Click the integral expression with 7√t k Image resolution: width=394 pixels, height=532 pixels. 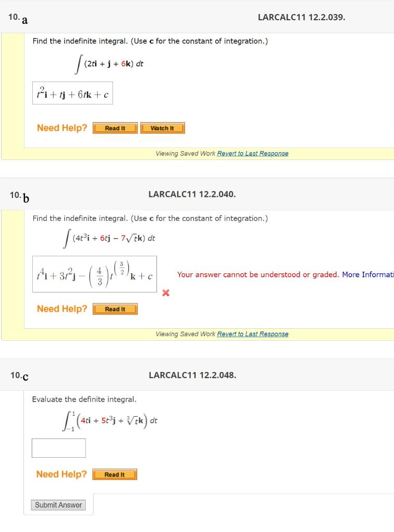coord(109,238)
